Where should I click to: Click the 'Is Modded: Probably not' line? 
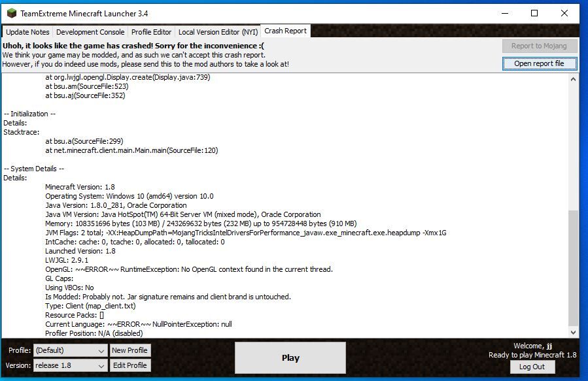[168, 297]
